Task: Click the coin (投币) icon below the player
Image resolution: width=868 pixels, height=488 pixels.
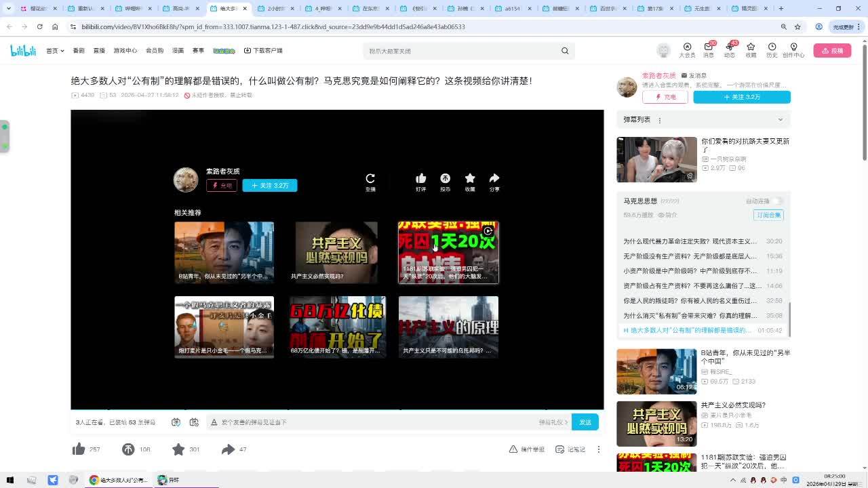Action: 128,449
